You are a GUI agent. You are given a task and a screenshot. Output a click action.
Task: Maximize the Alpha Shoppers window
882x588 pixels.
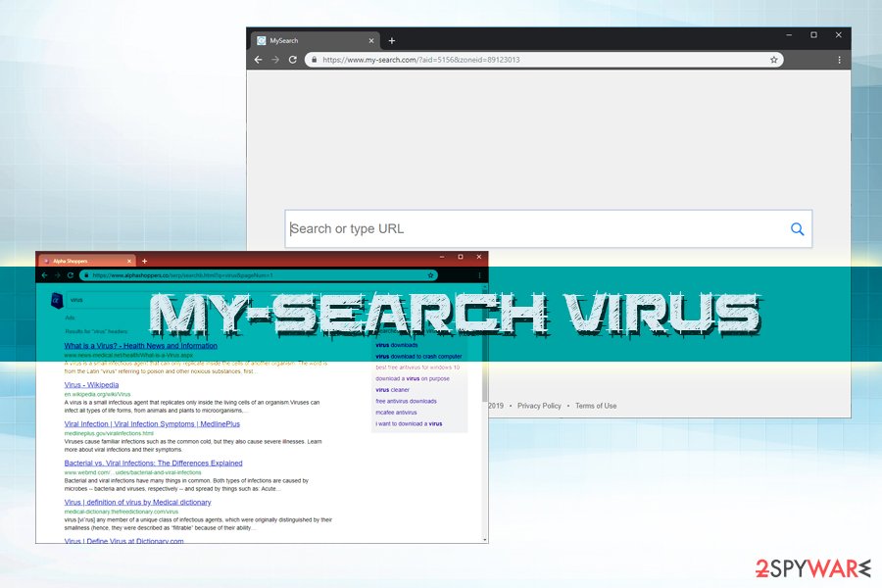(x=461, y=257)
